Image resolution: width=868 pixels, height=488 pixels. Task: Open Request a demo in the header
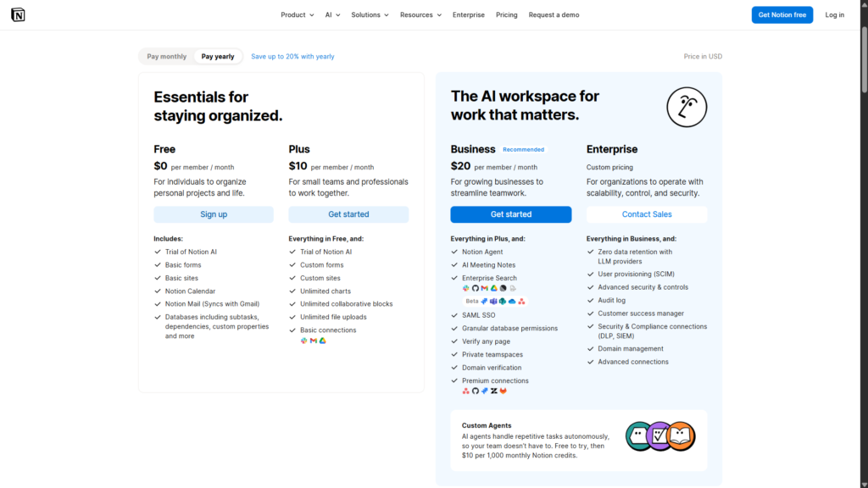coord(554,15)
